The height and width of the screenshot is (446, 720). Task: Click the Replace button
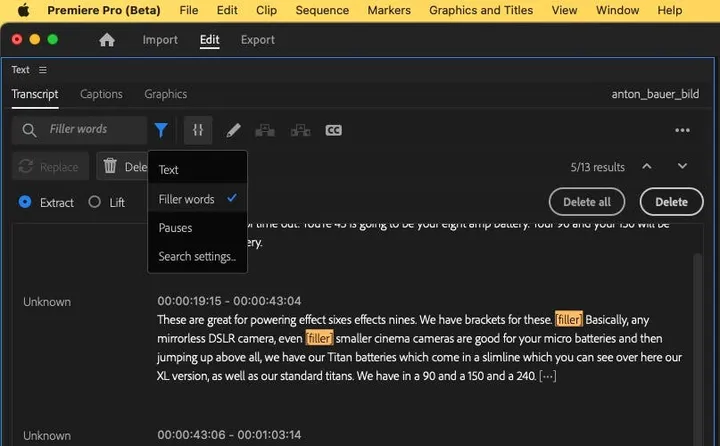tap(51, 166)
